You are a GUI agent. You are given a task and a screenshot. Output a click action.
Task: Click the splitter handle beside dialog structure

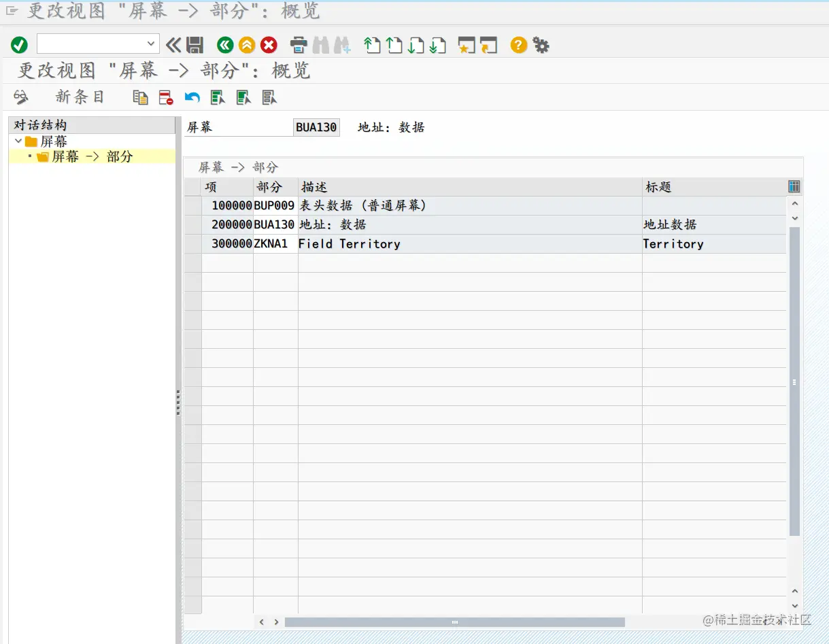coord(178,402)
